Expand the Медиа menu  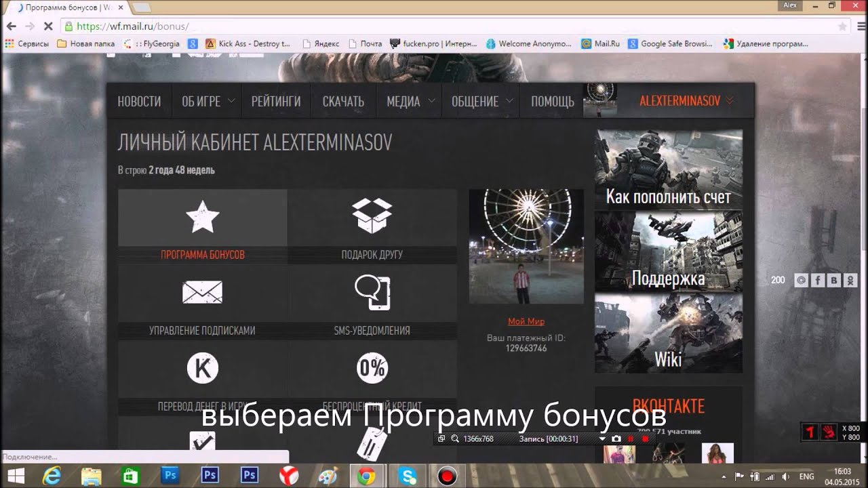click(409, 102)
